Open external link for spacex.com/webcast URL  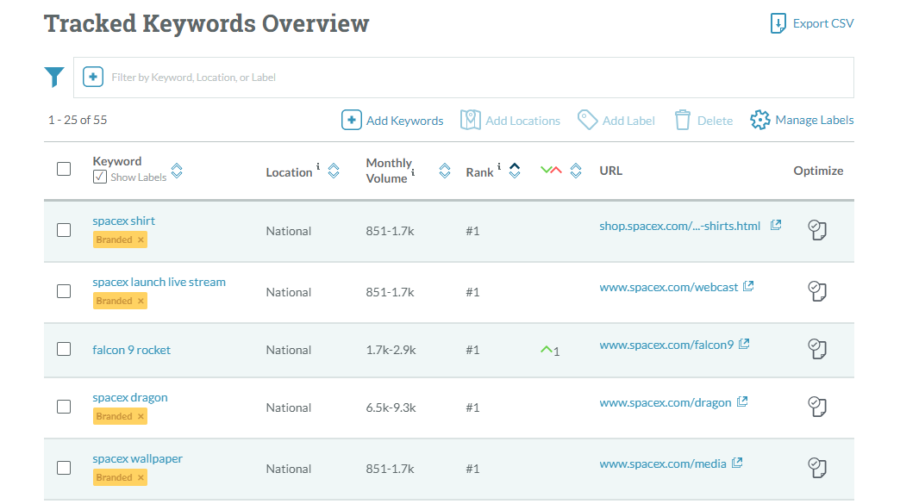coord(748,287)
